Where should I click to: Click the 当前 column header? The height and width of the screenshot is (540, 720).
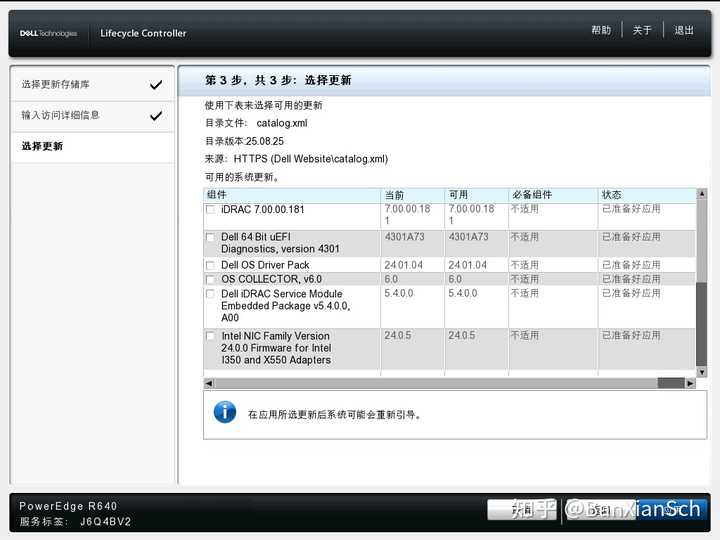(412, 195)
